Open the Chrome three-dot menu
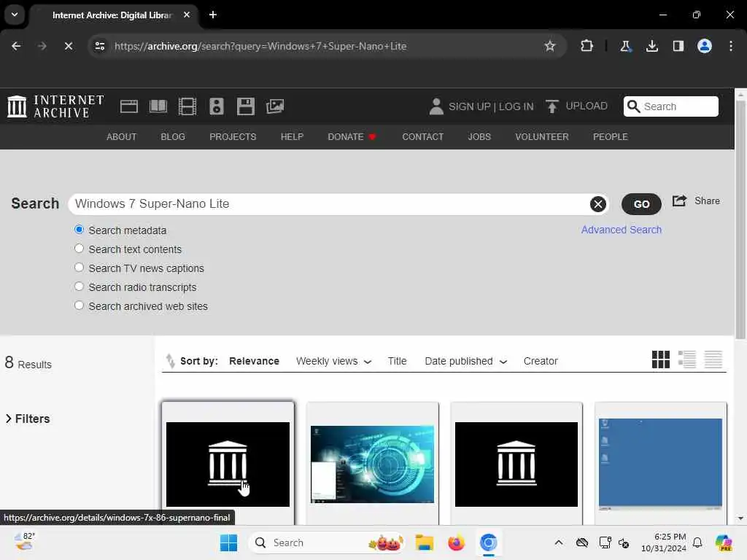Viewport: 747px width, 560px height. tap(731, 46)
